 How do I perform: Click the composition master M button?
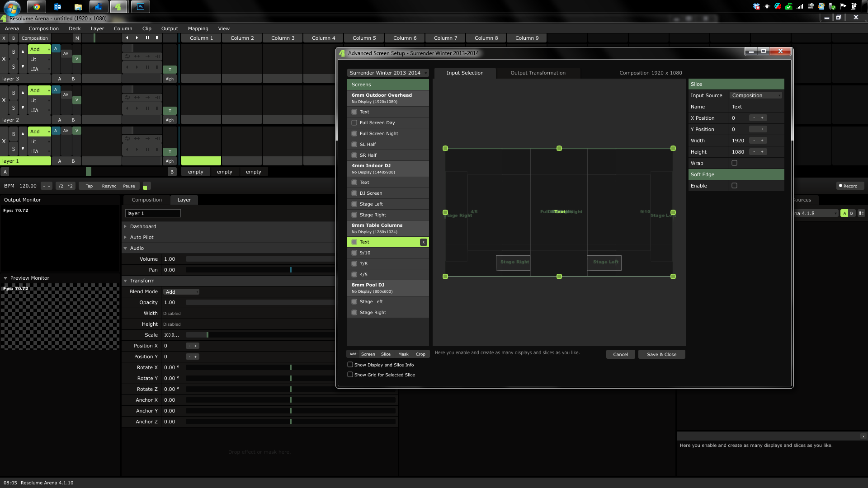(77, 38)
